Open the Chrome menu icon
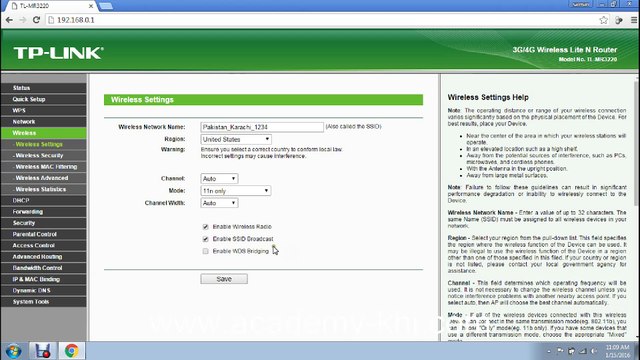This screenshot has height=360, width=640. point(634,20)
